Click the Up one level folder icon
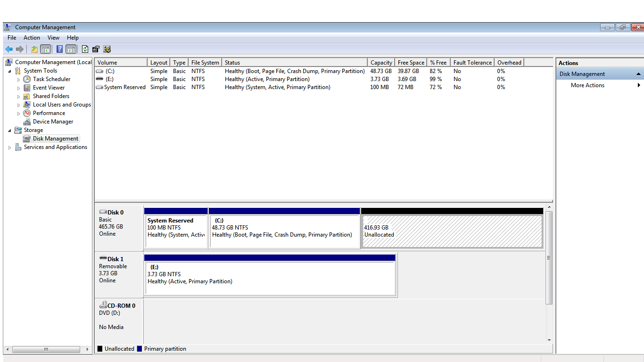 pos(34,49)
